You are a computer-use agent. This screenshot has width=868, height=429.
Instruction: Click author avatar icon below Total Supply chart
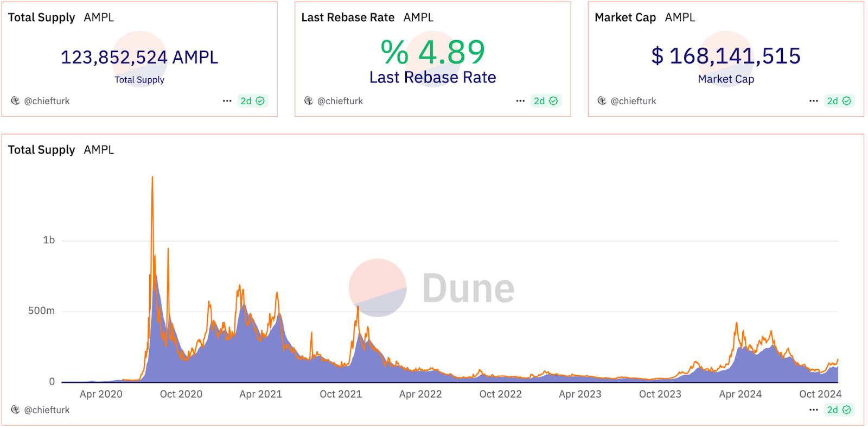(15, 410)
